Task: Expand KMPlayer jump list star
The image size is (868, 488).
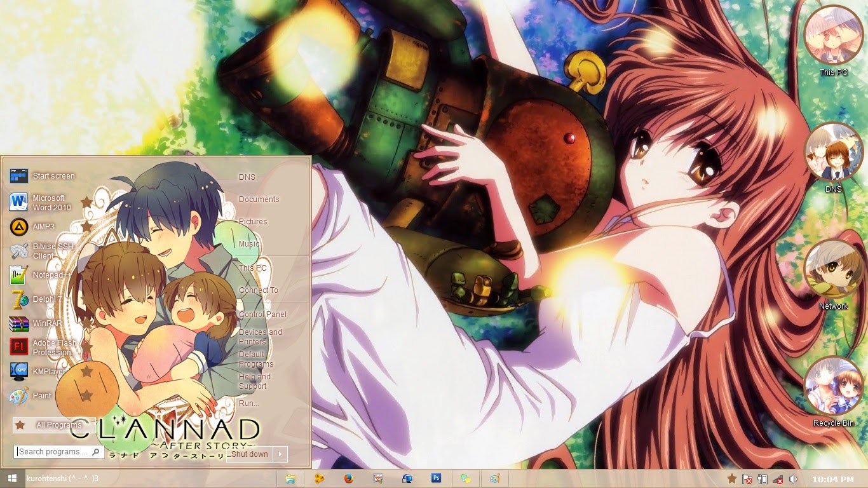Action: [86, 371]
